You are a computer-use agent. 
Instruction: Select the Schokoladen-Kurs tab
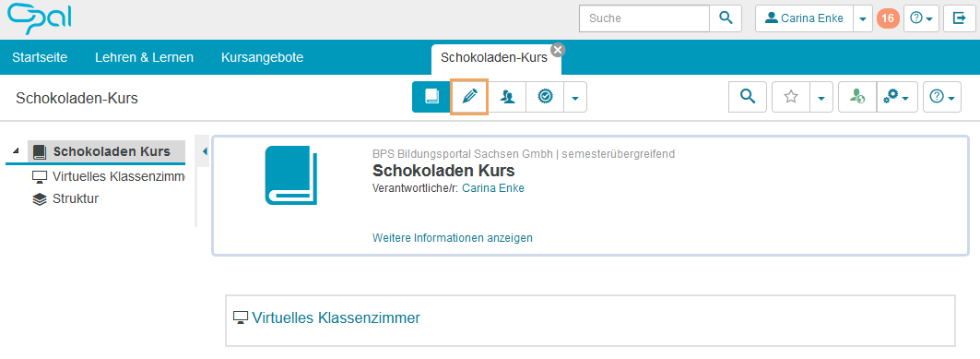[494, 58]
